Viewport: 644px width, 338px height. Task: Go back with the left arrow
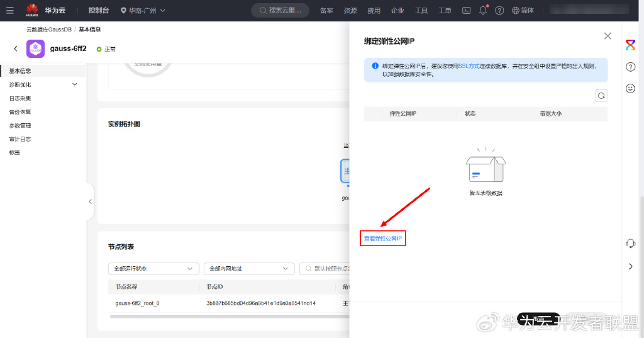pos(16,48)
